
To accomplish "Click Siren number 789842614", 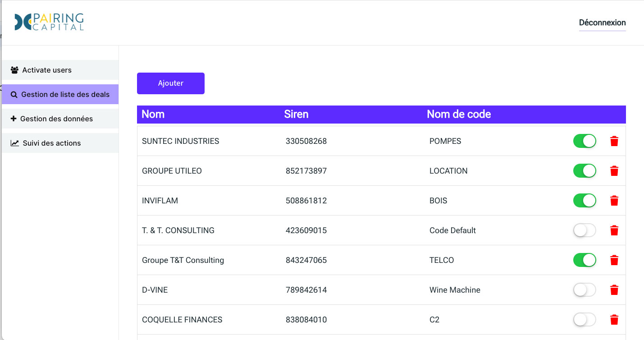I will pos(306,290).
